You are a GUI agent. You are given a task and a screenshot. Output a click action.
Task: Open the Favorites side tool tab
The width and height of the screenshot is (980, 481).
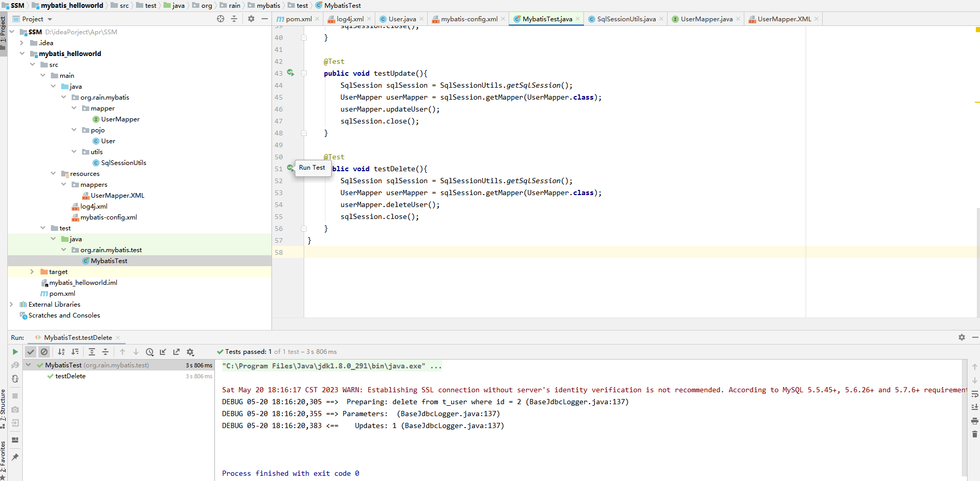pos(3,460)
